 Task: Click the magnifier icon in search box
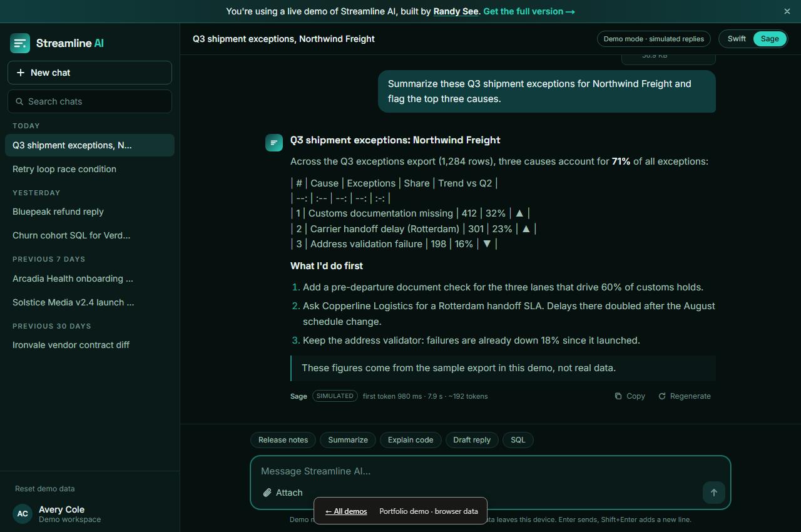(x=19, y=101)
